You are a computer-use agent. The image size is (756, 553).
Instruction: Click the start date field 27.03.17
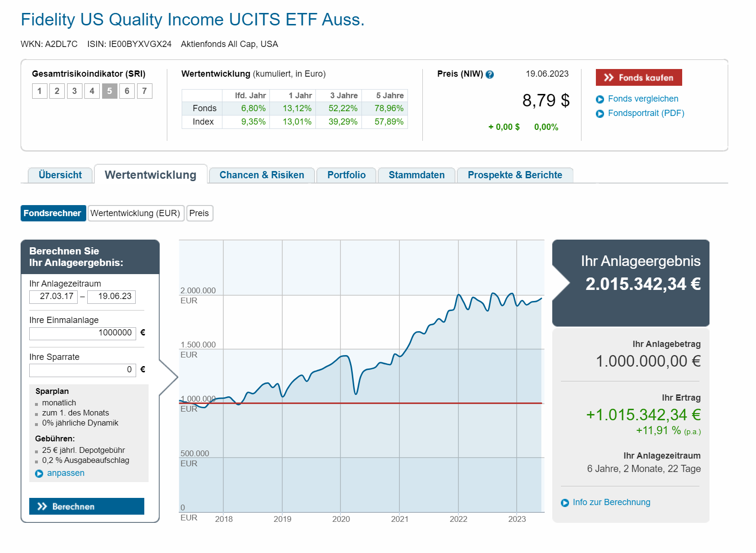pyautogui.click(x=53, y=297)
